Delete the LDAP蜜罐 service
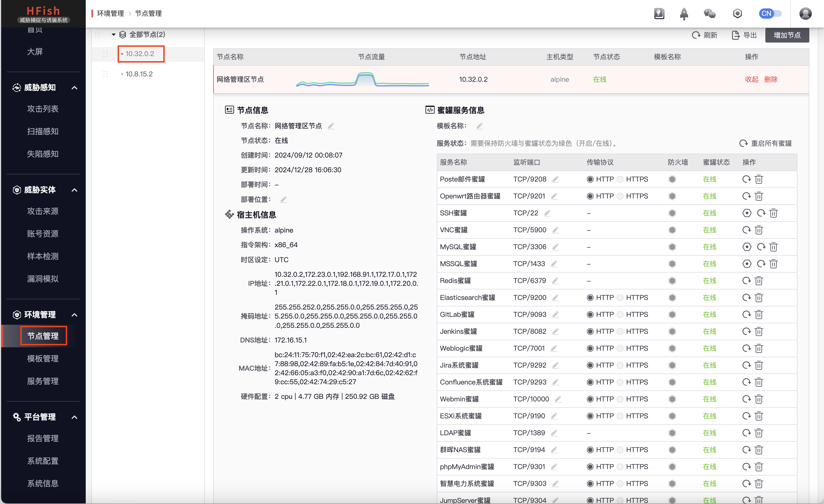Viewport: 824px width, 504px height. tap(759, 433)
